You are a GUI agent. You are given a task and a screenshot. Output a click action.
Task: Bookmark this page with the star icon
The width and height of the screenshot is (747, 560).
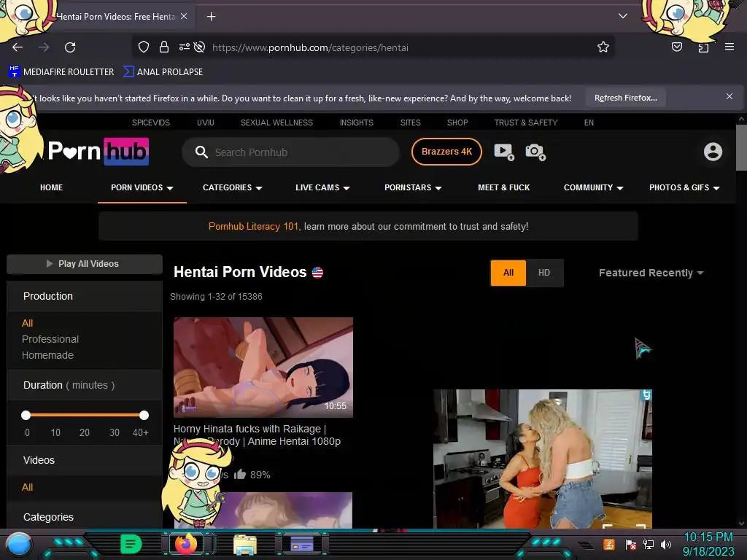pyautogui.click(x=603, y=47)
